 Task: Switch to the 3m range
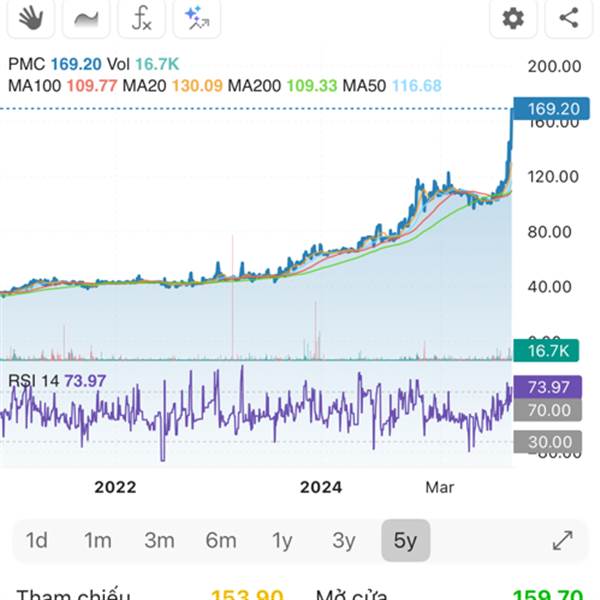(x=159, y=541)
